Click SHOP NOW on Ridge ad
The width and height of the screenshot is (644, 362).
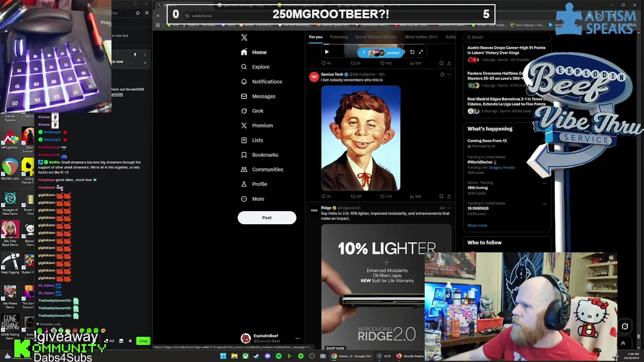point(335,348)
